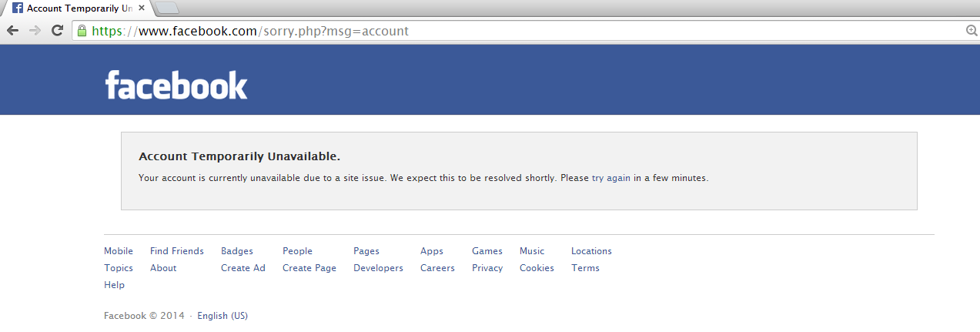This screenshot has width=980, height=332.
Task: Open the Cookies footer link
Action: click(x=537, y=268)
